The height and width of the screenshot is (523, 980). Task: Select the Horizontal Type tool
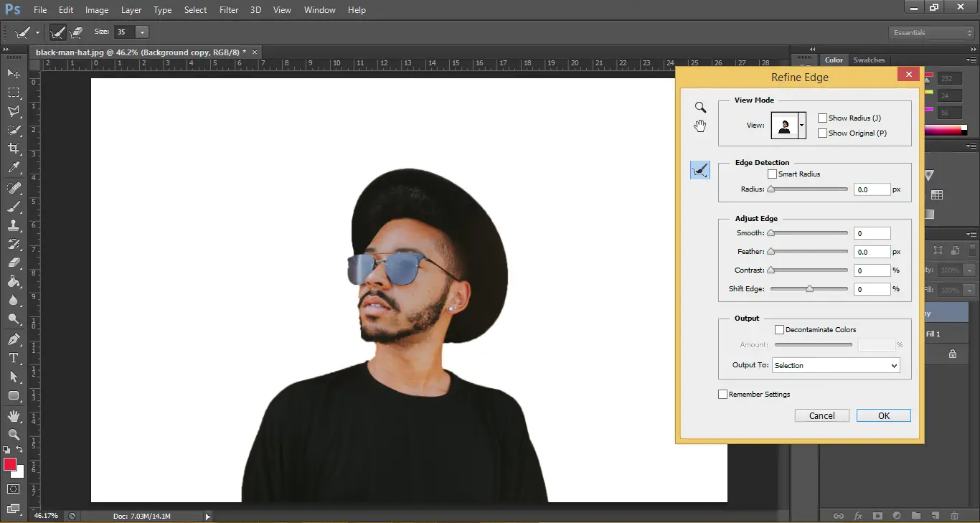(14, 358)
